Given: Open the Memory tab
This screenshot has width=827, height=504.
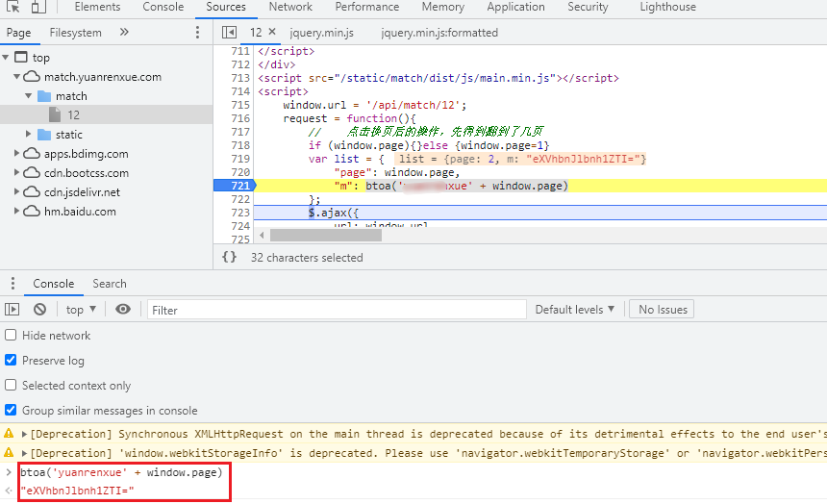Looking at the screenshot, I should point(443,7).
